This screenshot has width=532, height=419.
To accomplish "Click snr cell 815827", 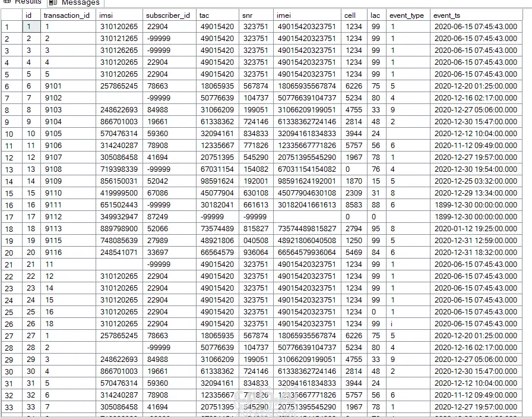I will (x=256, y=228).
